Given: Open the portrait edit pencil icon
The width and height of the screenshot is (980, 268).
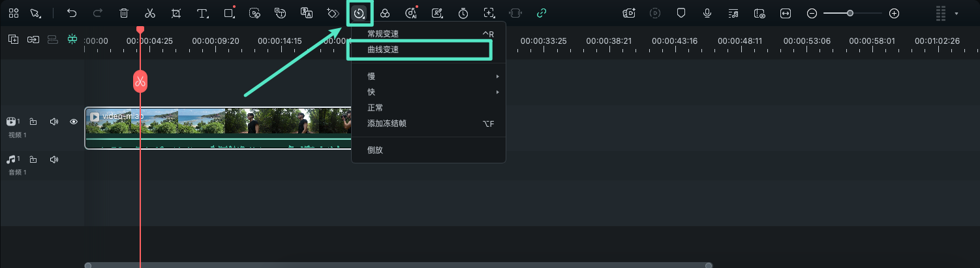Looking at the screenshot, I should pyautogui.click(x=437, y=13).
